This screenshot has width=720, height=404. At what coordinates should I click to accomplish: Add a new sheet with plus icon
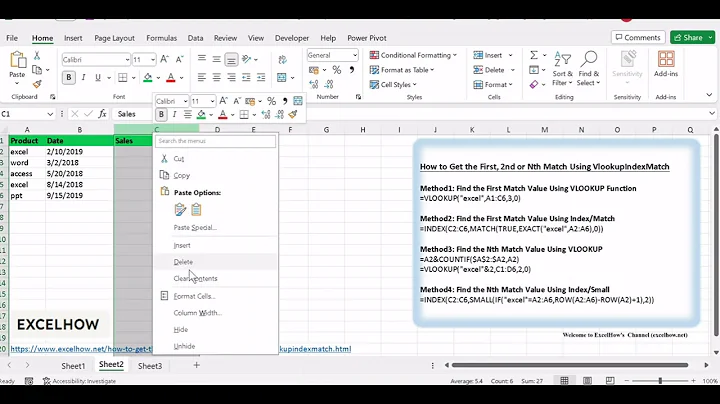[197, 365]
